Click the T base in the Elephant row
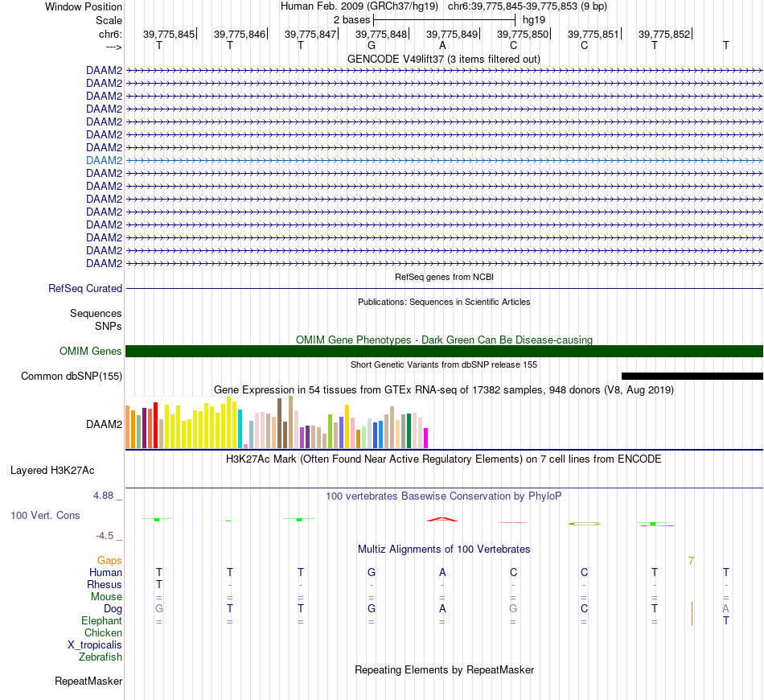Viewport: 764px width, 700px height. click(x=726, y=620)
